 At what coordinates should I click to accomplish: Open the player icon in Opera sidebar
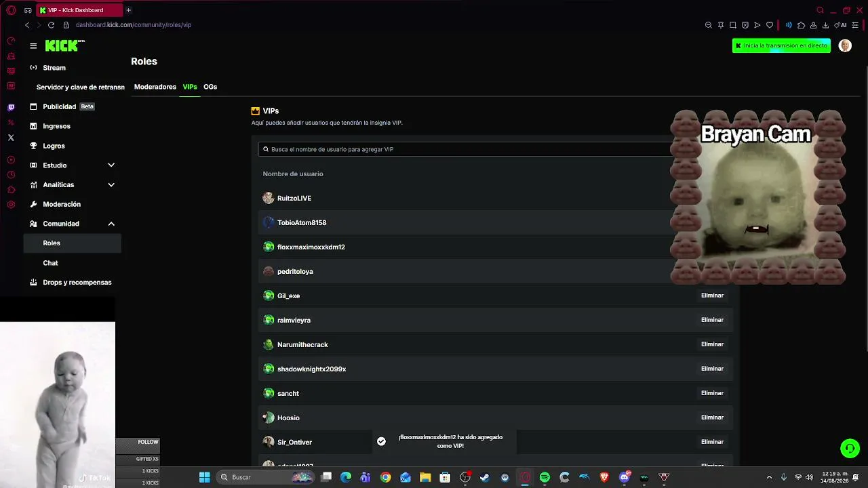click(x=11, y=160)
